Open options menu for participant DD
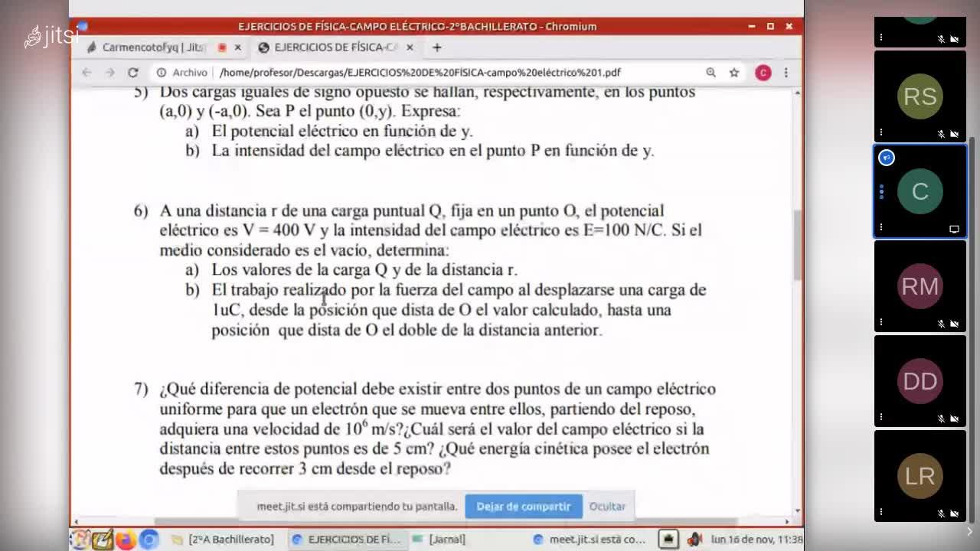 (881, 417)
